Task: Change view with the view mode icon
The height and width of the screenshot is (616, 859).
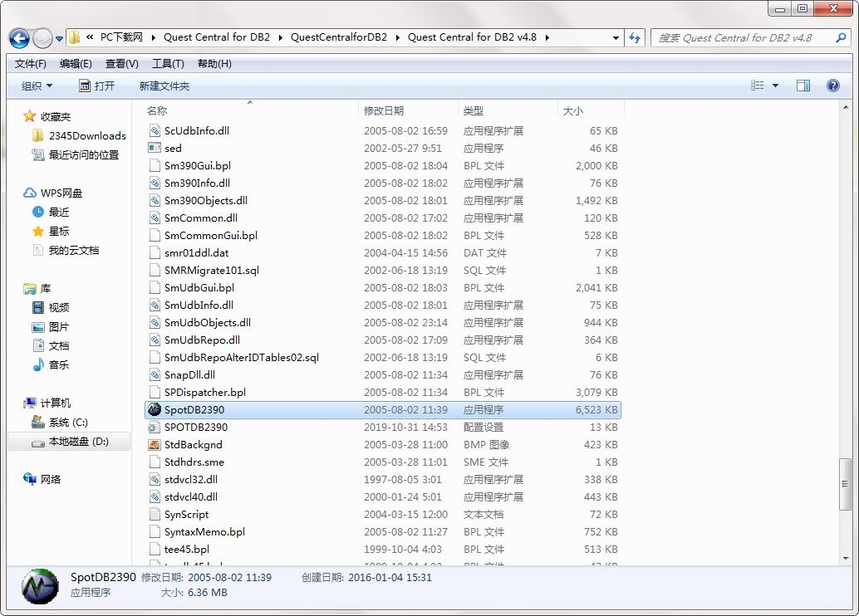Action: (757, 86)
